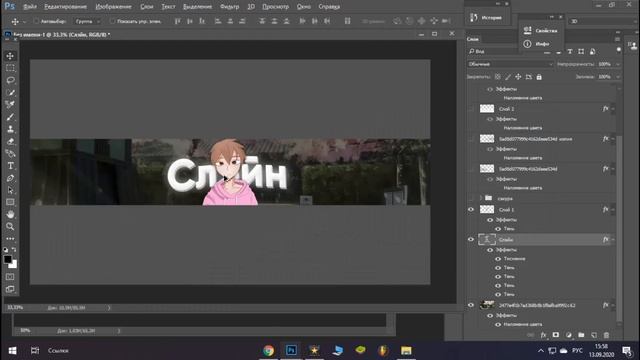Viewport: 640px width, 360px height.
Task: Create a new layer icon
Action: (594, 335)
